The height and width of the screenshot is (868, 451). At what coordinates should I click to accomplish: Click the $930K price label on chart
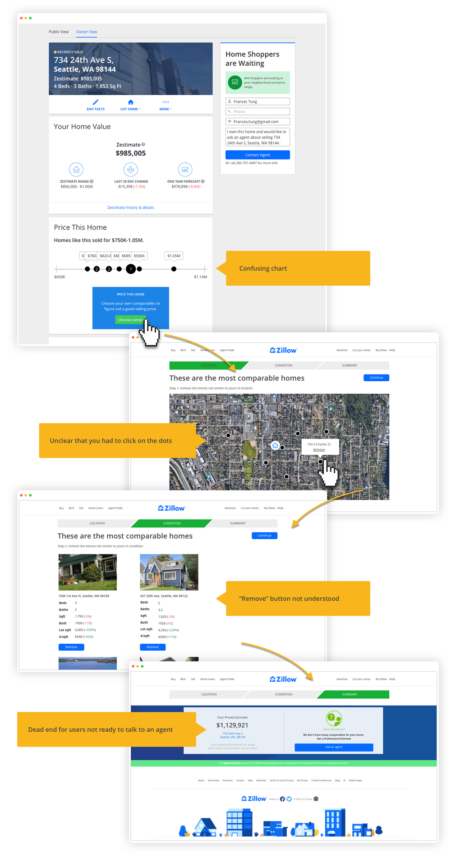(139, 256)
